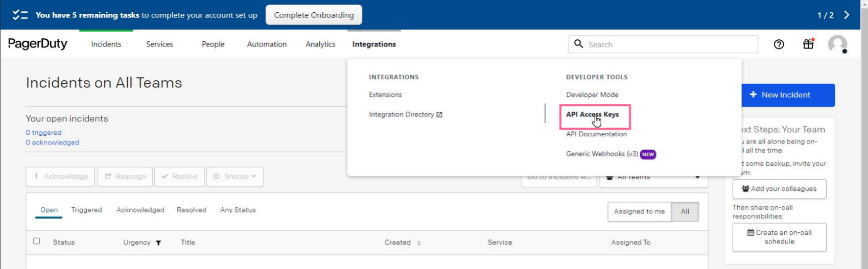The height and width of the screenshot is (269, 868).
Task: Go to next onboarding step arrow
Action: click(x=847, y=15)
